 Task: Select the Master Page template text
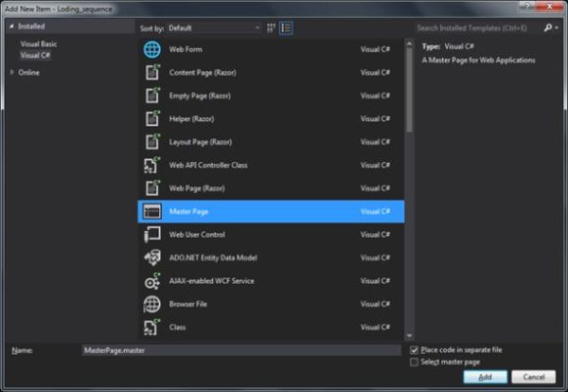click(x=188, y=211)
